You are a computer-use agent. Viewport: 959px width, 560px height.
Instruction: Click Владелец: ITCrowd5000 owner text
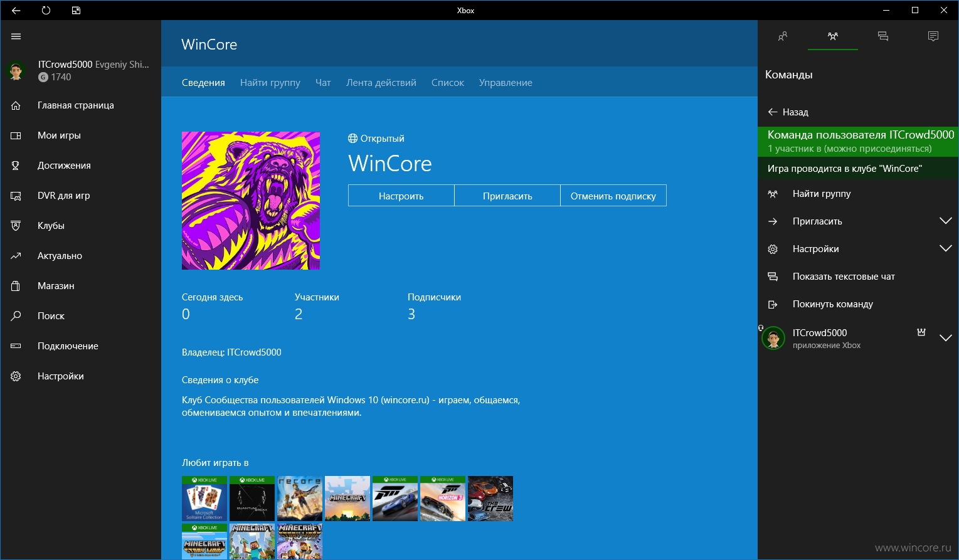231,352
